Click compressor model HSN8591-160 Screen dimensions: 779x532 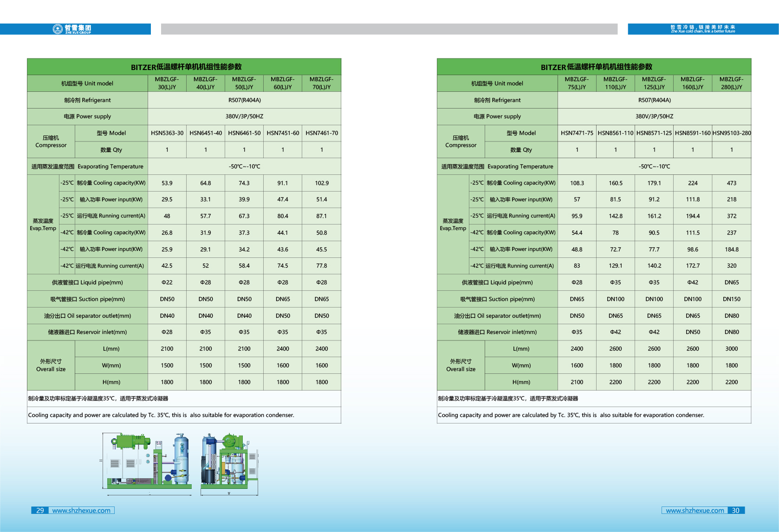pos(693,133)
